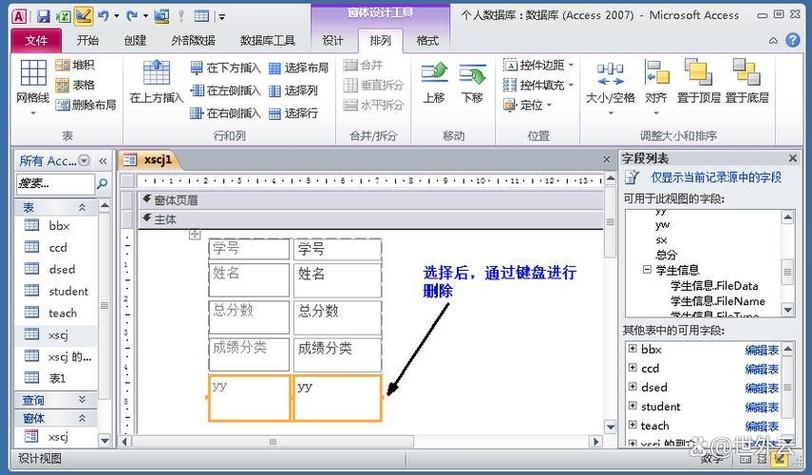Open the 控件边距 control margins dropdown

[x=535, y=65]
